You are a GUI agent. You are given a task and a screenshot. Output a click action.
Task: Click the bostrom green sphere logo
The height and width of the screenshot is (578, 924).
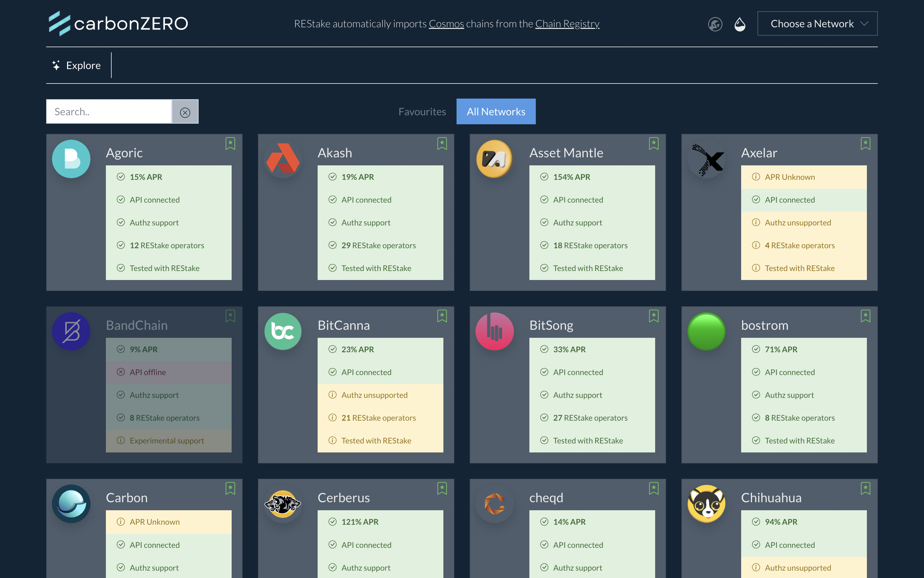[x=706, y=331]
